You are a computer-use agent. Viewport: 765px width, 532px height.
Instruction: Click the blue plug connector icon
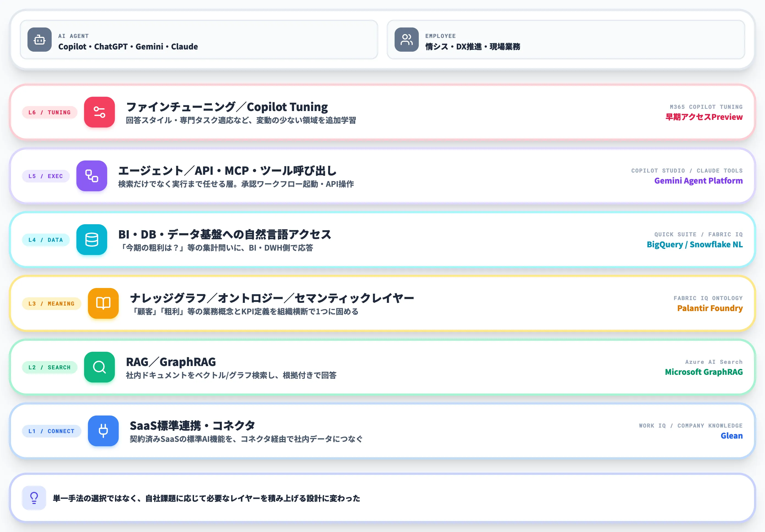click(x=103, y=431)
